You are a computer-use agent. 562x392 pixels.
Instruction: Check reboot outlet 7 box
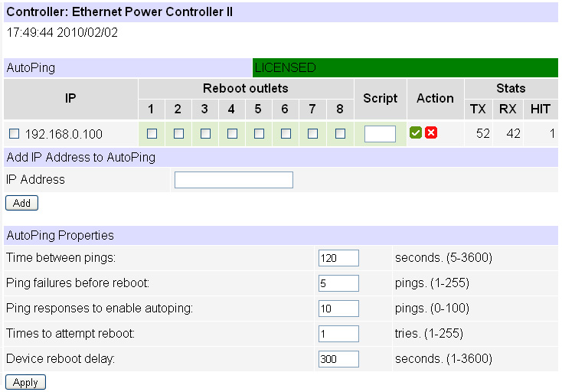tap(312, 134)
